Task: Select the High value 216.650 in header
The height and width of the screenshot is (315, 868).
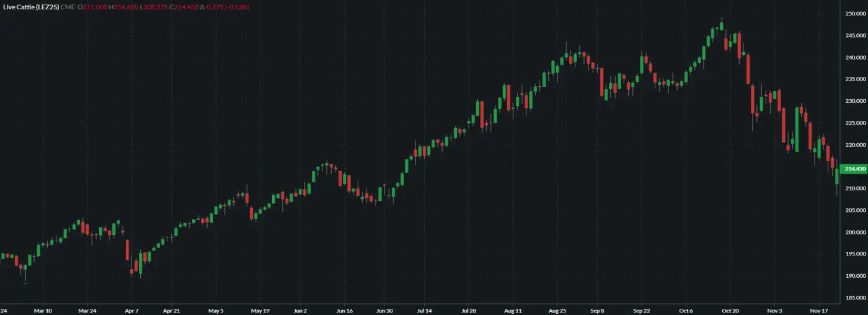Action: [125, 6]
